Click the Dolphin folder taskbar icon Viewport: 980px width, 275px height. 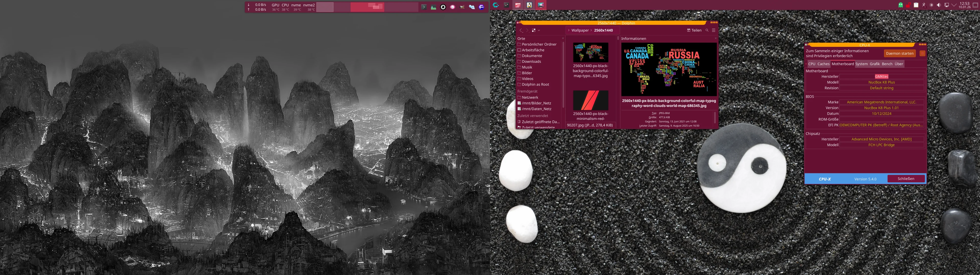518,5
